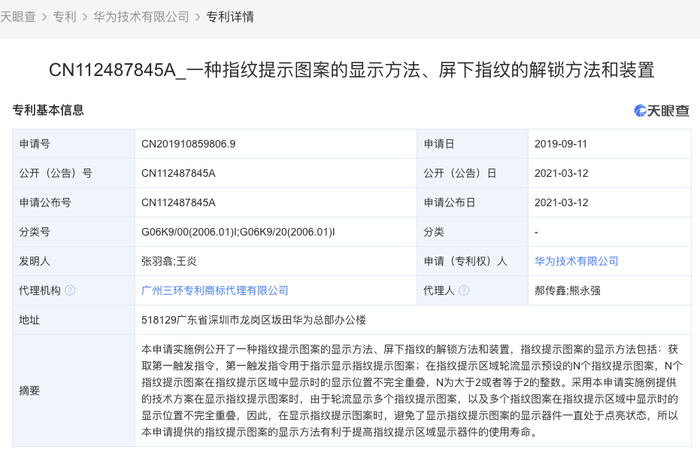Click the 发明人 label cell

(74, 261)
